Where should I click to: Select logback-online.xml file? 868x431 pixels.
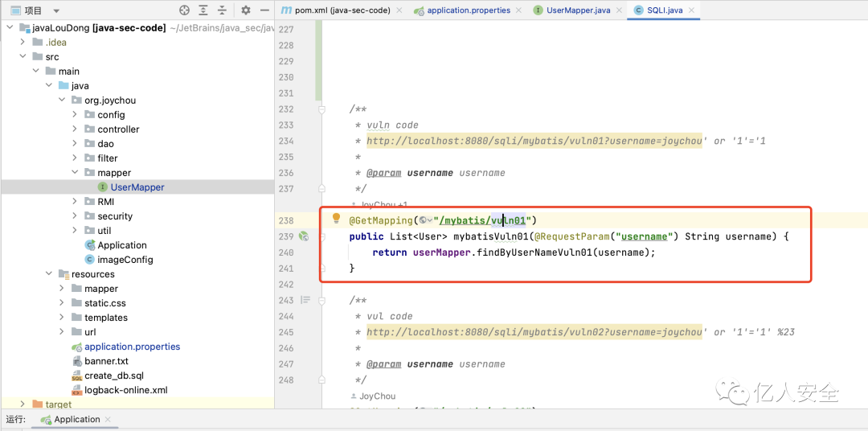point(125,390)
